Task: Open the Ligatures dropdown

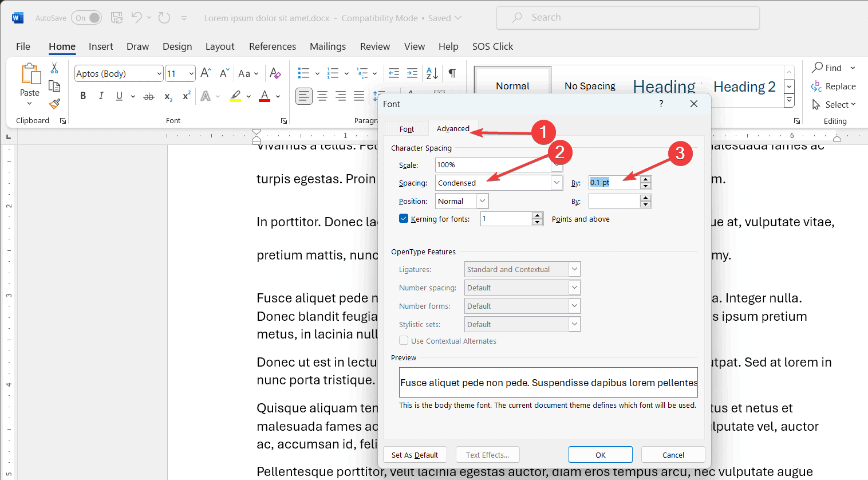Action: [574, 269]
